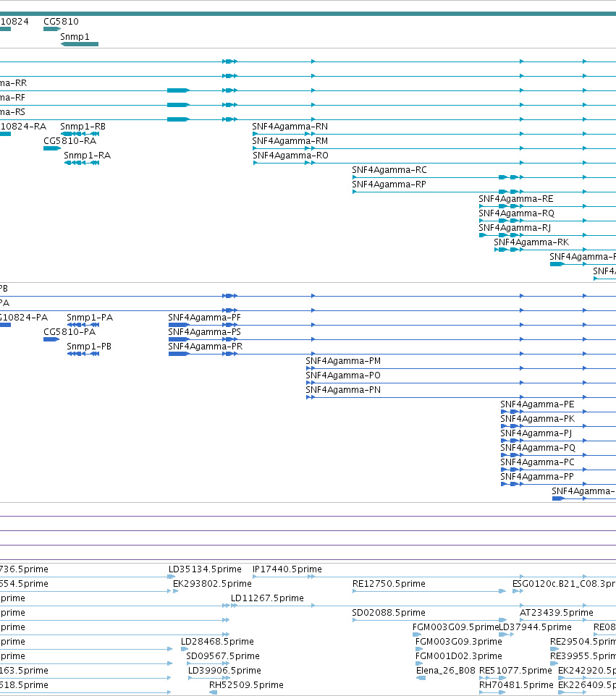Click EST LD39906.5prime

[224, 670]
